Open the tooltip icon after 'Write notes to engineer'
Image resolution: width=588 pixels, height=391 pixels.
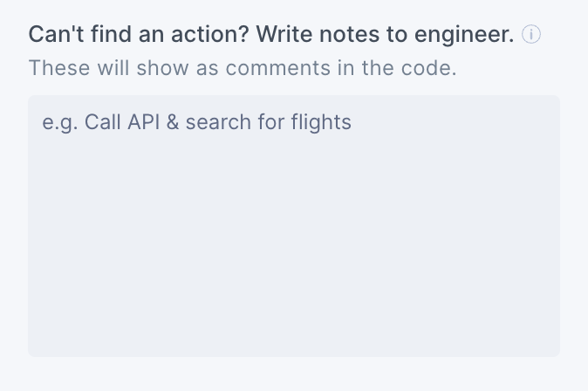tap(531, 35)
